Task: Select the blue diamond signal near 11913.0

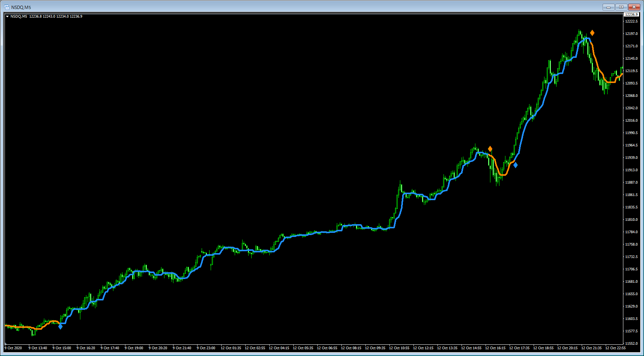Action: [x=515, y=165]
